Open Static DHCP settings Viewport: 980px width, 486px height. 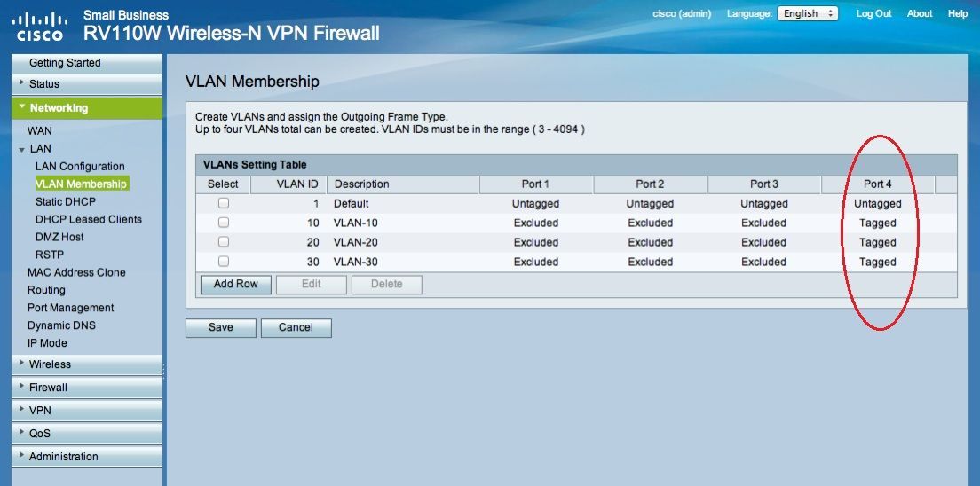pyautogui.click(x=66, y=202)
